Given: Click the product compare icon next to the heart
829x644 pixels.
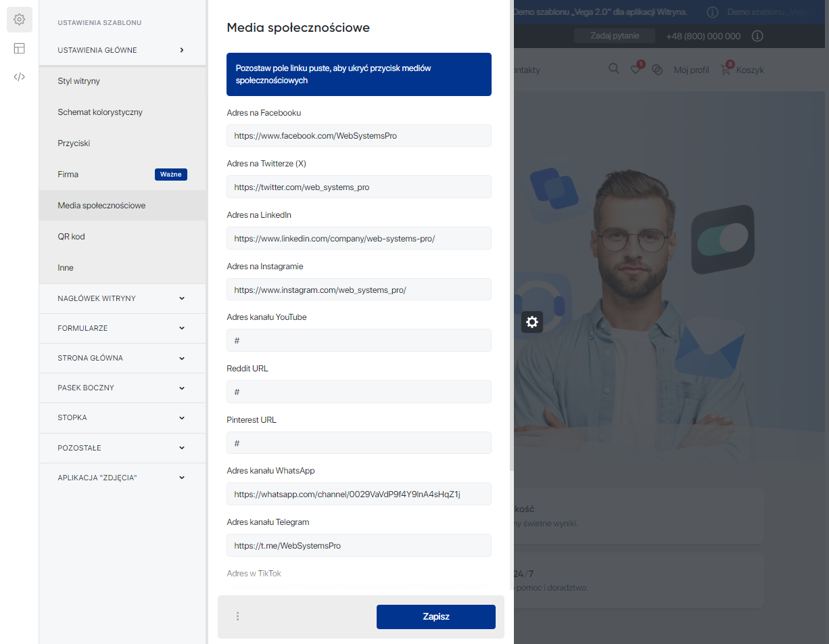Looking at the screenshot, I should click(x=657, y=69).
